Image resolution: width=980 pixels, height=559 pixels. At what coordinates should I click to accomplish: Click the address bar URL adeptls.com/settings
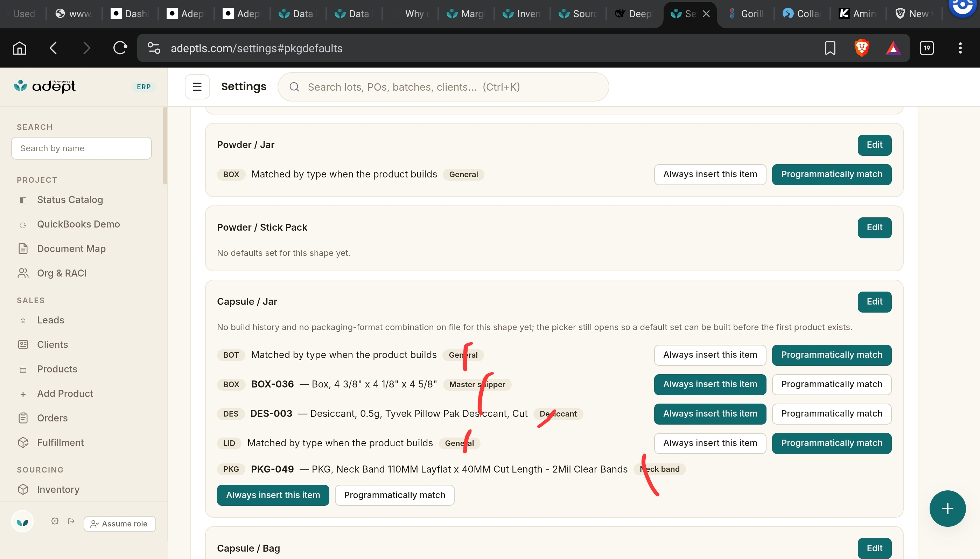tap(257, 48)
